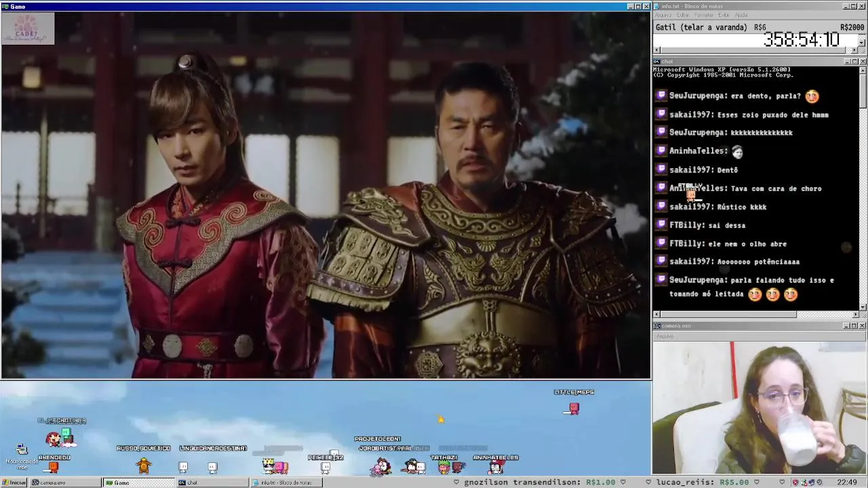The image size is (868, 488).
Task: Click Notepad vertical scrollbar down arrow
Action: click(862, 43)
